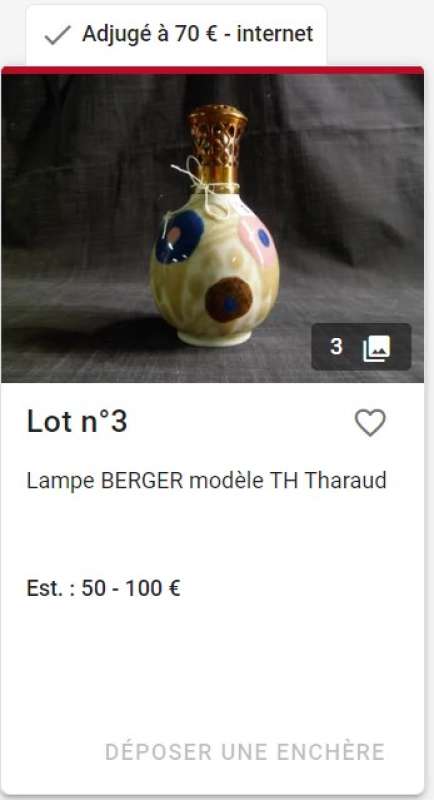Click the white base of the lamp
This screenshot has width=434, height=800.
coord(214,337)
